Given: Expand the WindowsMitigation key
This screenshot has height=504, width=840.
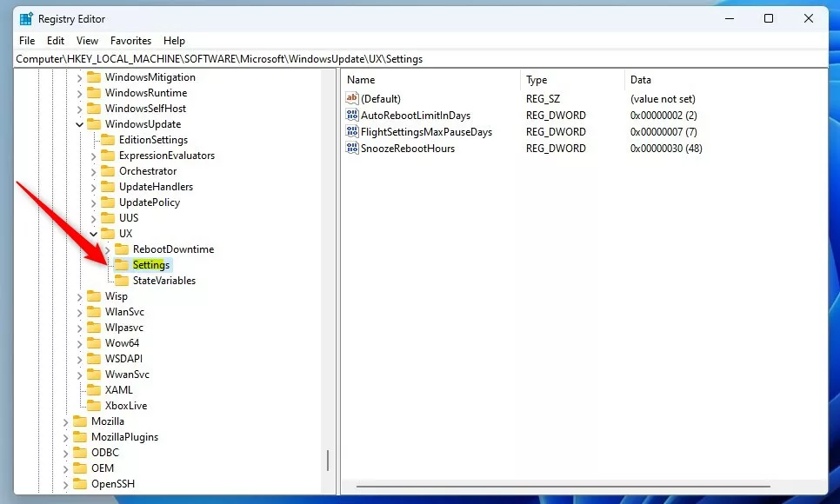Looking at the screenshot, I should coord(79,77).
